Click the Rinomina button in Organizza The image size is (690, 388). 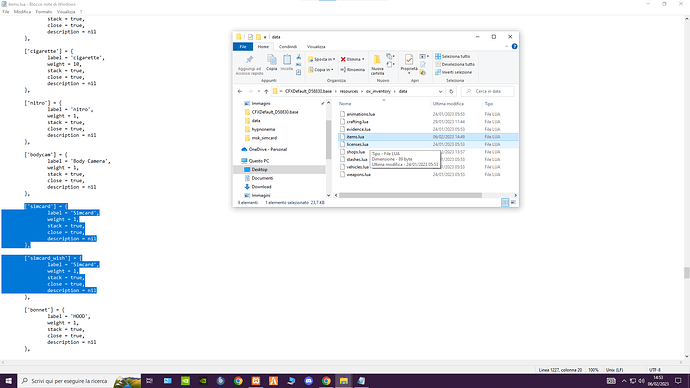coord(352,70)
